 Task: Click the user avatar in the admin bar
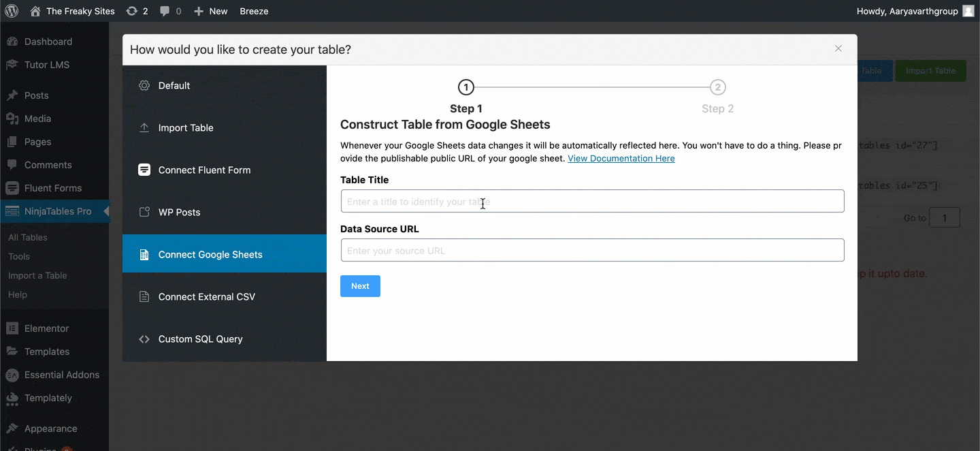[x=968, y=11]
